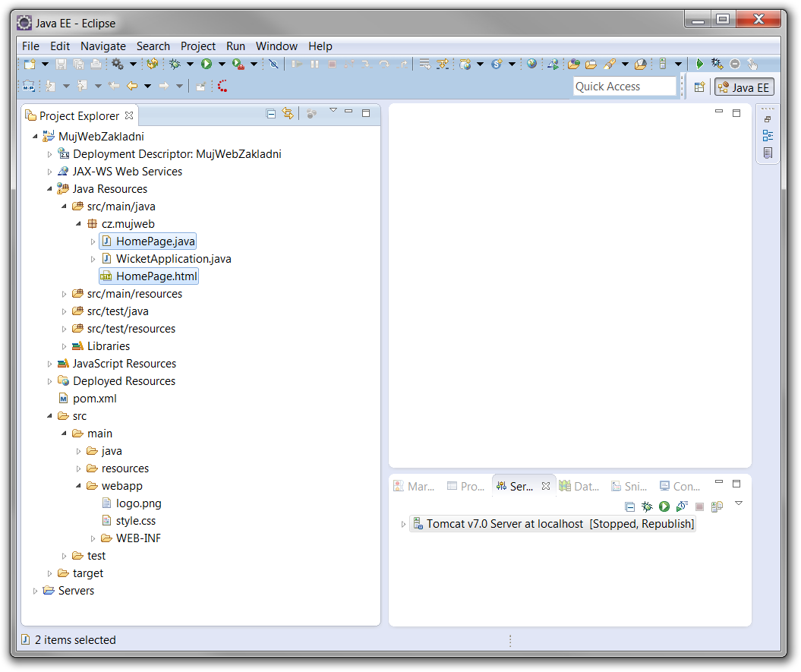Start the Tomcat server with the green run icon
The height and width of the screenshot is (672, 801).
(x=664, y=506)
